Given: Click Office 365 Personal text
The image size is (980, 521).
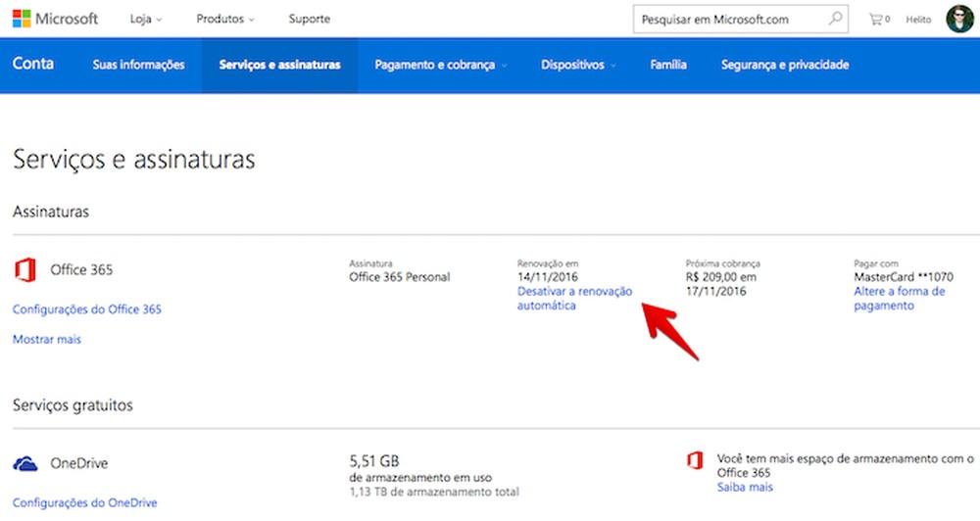Looking at the screenshot, I should tap(400, 277).
